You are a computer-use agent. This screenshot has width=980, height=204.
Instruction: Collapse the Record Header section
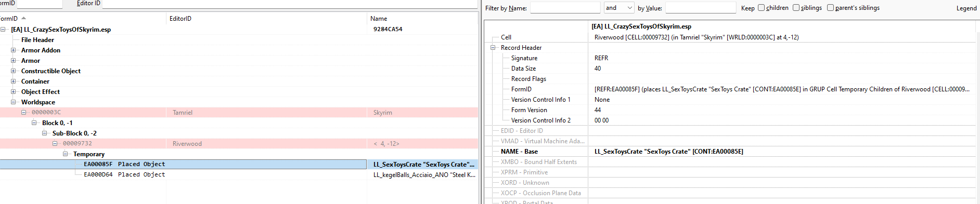493,48
